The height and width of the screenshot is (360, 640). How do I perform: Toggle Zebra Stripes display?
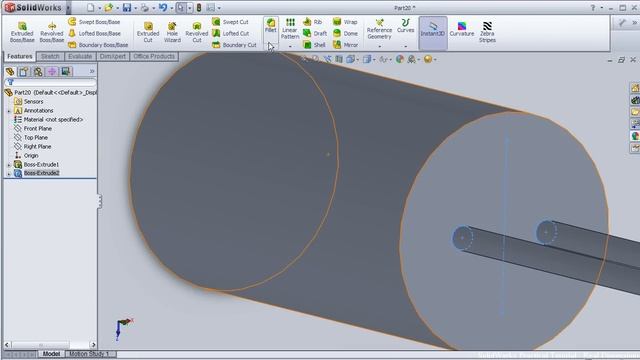click(x=487, y=32)
